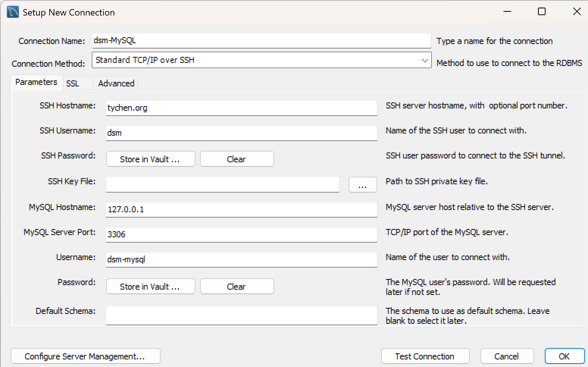This screenshot has height=367, width=588.
Task: Focus the SSH Hostname field
Action: coord(241,108)
